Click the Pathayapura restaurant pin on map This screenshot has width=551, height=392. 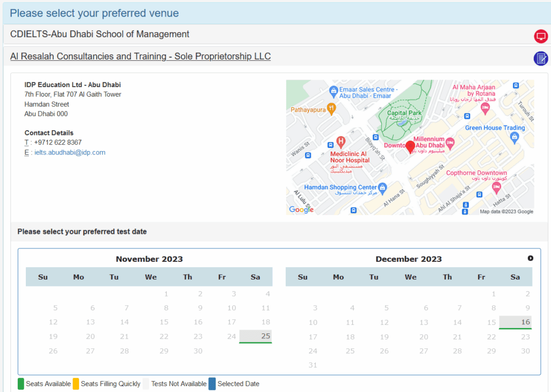pyautogui.click(x=331, y=109)
